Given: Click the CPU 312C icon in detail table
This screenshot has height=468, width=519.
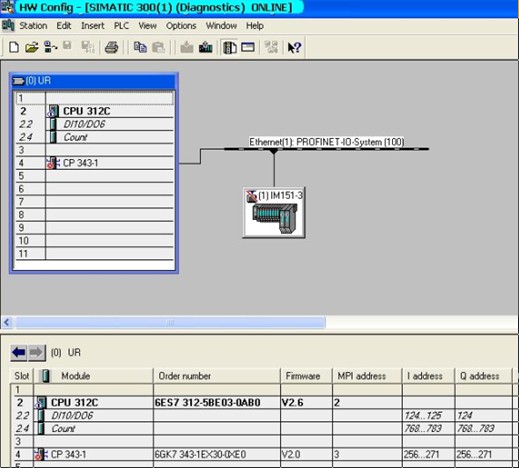Looking at the screenshot, I should pyautogui.click(x=41, y=402).
